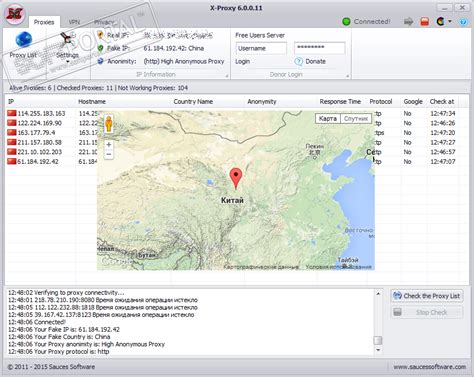
Task: Sort by the Check at column header
Action: click(x=442, y=102)
